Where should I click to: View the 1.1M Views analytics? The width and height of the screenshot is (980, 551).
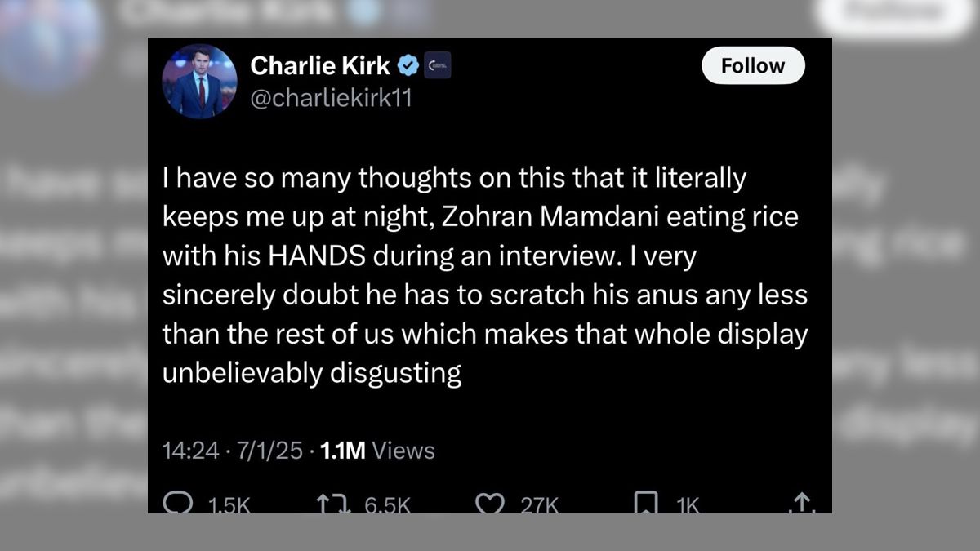[378, 450]
